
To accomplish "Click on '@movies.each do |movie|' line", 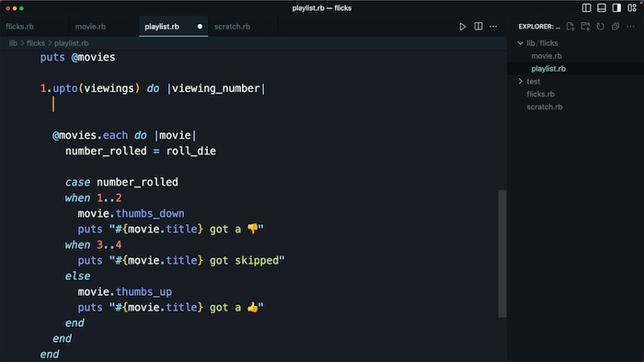I will tap(124, 135).
